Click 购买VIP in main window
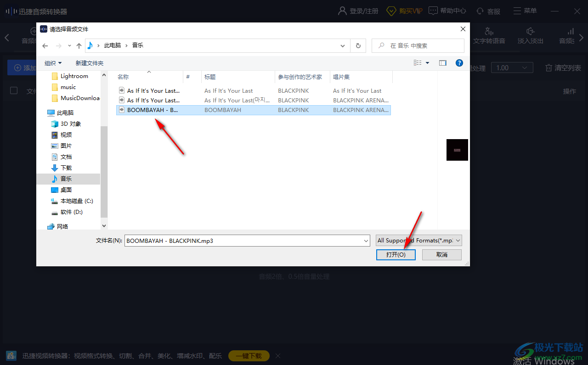The height and width of the screenshot is (365, 588). tap(404, 11)
